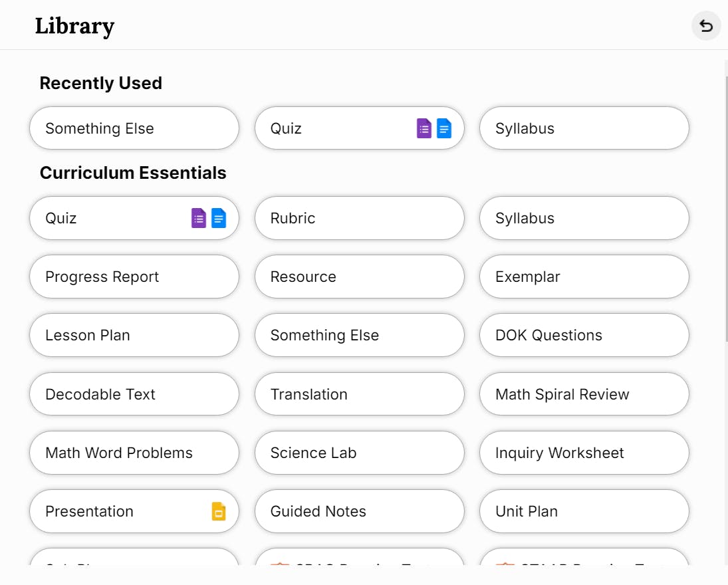
Task: Choose the Rubric option
Action: [359, 218]
